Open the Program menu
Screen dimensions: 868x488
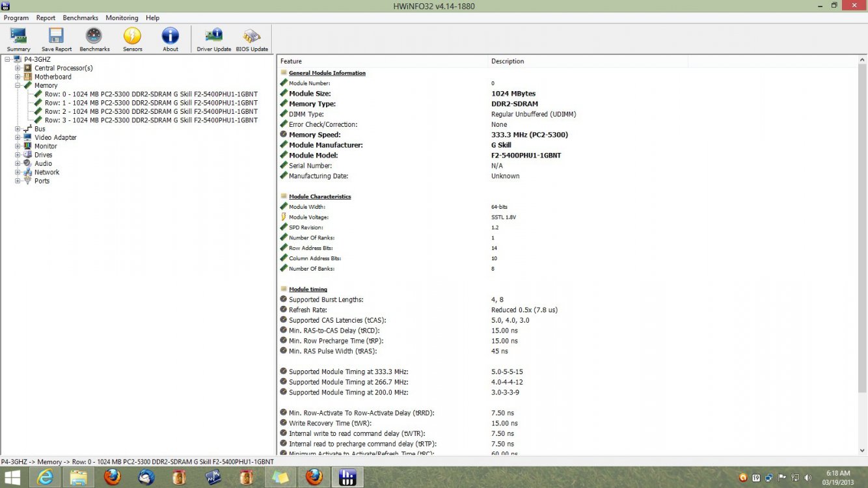tap(16, 18)
